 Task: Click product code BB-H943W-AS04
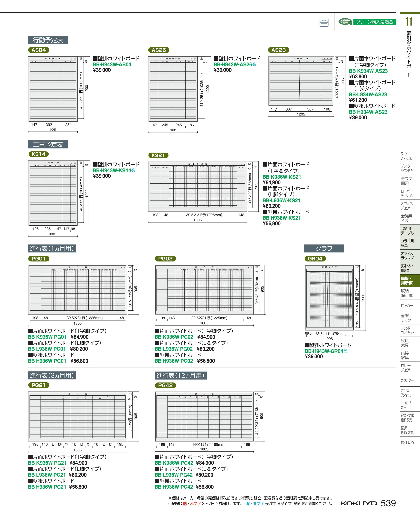pyautogui.click(x=112, y=65)
